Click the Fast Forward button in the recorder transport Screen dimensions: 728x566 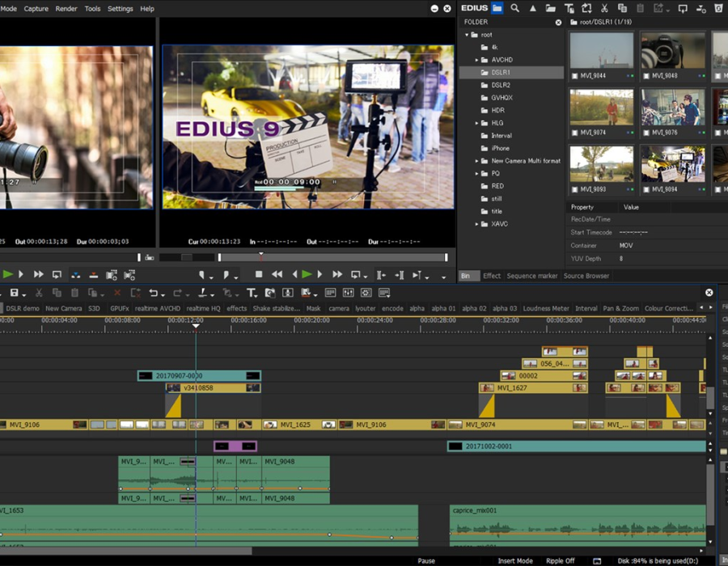pos(337,274)
